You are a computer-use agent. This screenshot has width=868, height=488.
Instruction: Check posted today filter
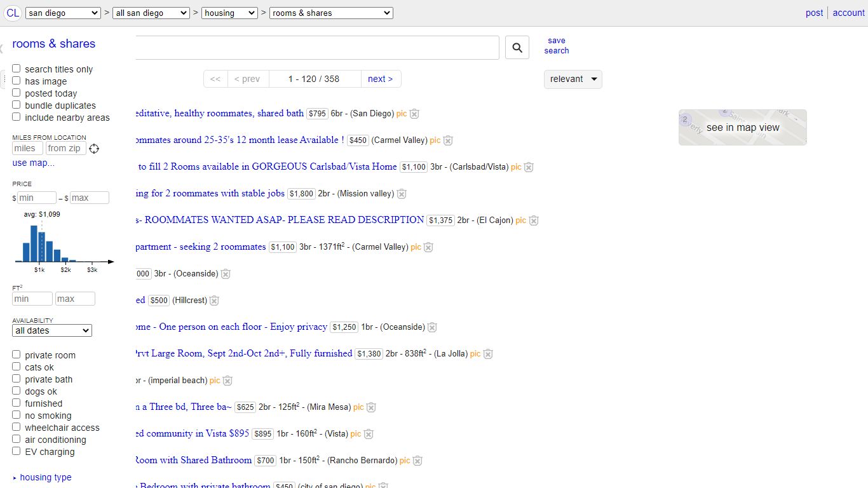click(17, 93)
